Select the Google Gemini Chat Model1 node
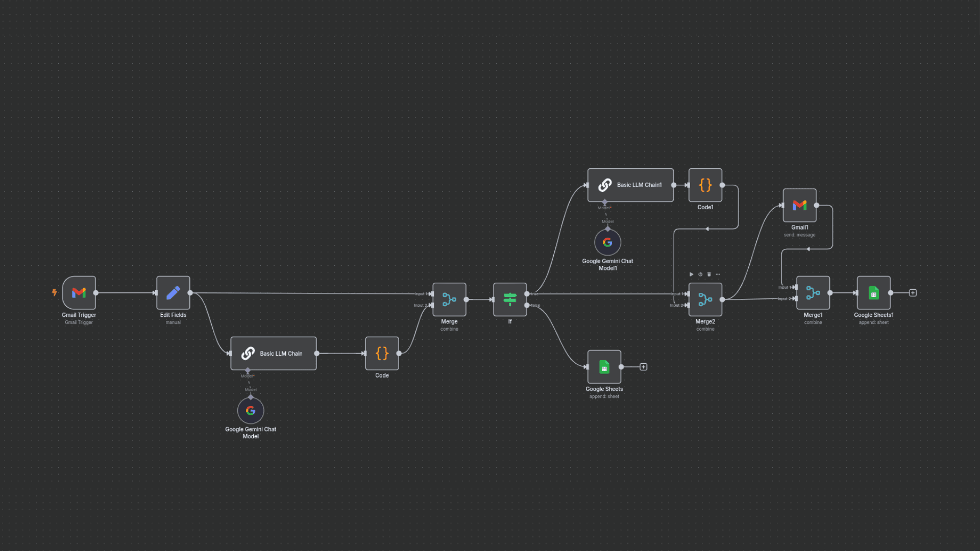980x551 pixels. click(607, 242)
